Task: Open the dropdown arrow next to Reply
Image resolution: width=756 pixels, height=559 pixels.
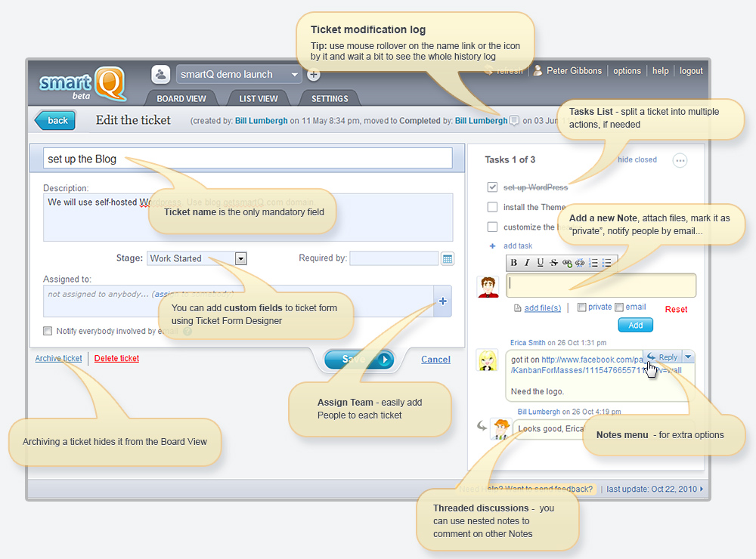Action: click(688, 357)
